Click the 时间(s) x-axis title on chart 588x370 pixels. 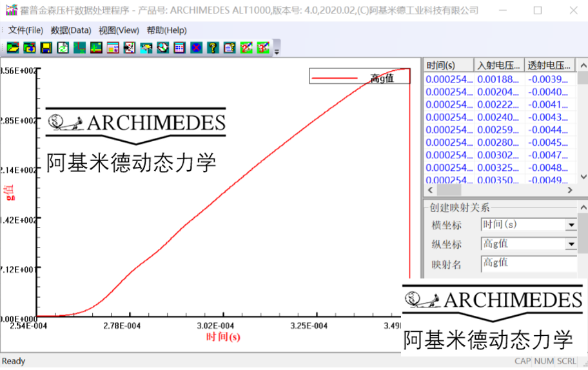pos(223,337)
